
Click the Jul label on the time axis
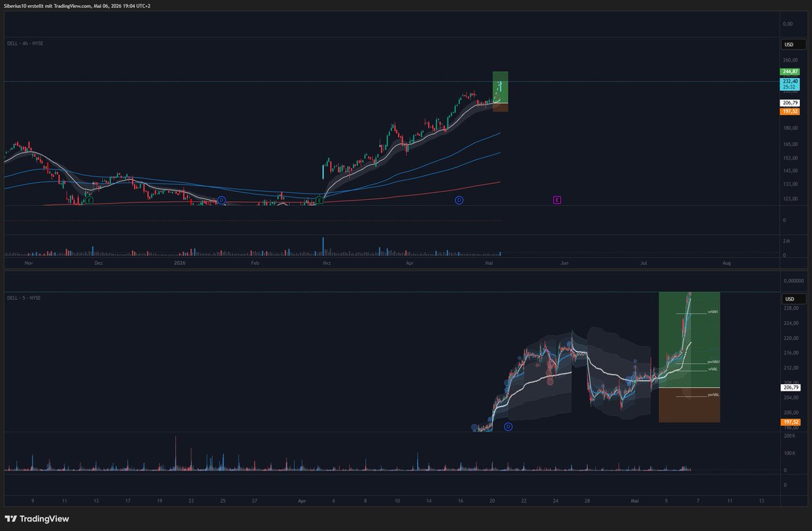click(644, 262)
